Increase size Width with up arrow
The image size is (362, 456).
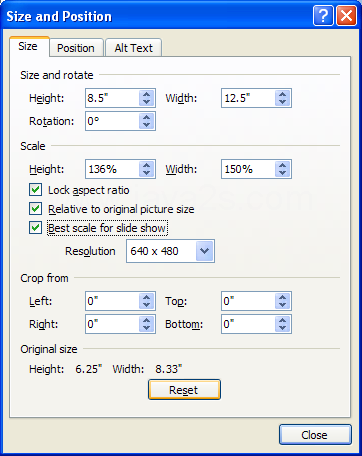point(282,94)
